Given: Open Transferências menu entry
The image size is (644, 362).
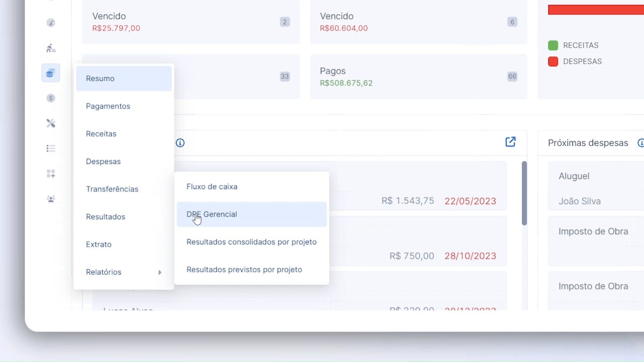Looking at the screenshot, I should [124, 189].
